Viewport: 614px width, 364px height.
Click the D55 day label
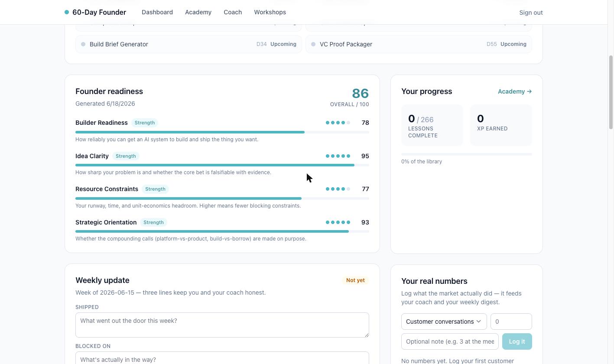tap(492, 44)
